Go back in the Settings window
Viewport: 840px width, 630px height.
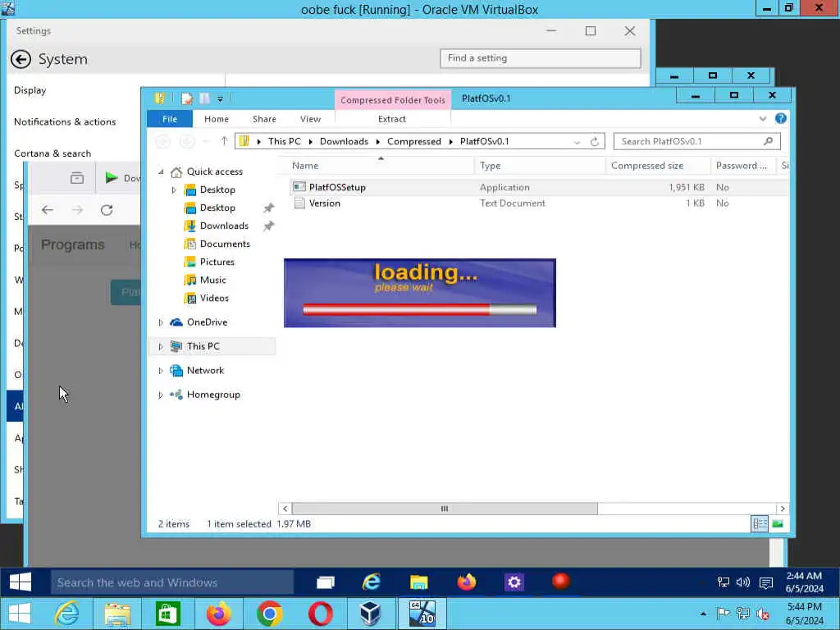(21, 59)
